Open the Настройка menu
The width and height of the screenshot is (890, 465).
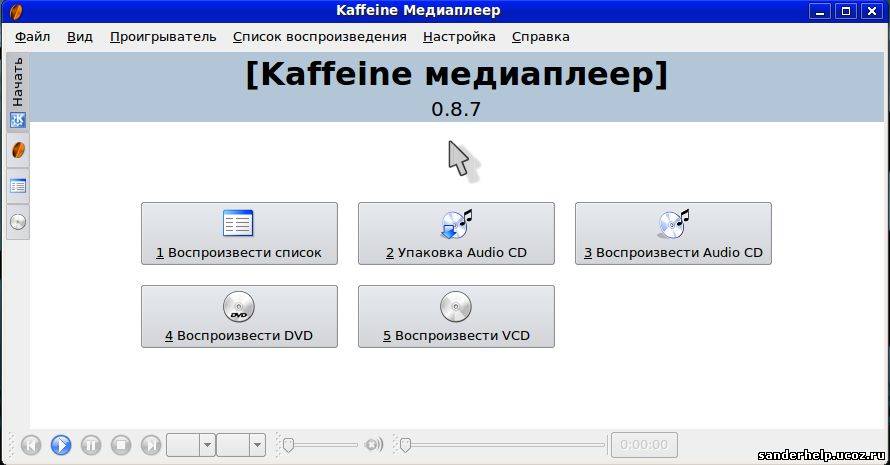click(459, 37)
